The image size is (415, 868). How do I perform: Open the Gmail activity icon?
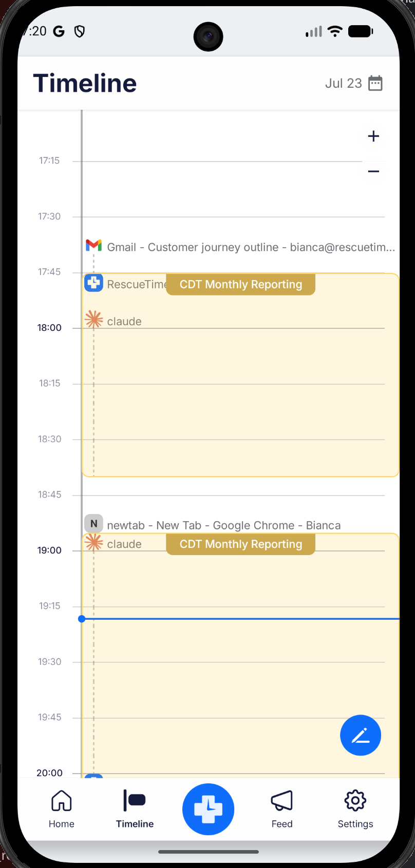93,246
